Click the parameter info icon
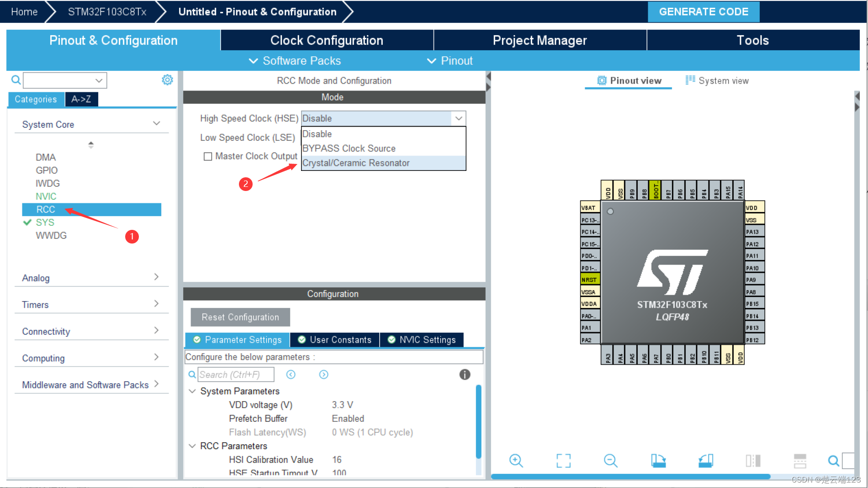The height and width of the screenshot is (488, 868). tap(465, 375)
